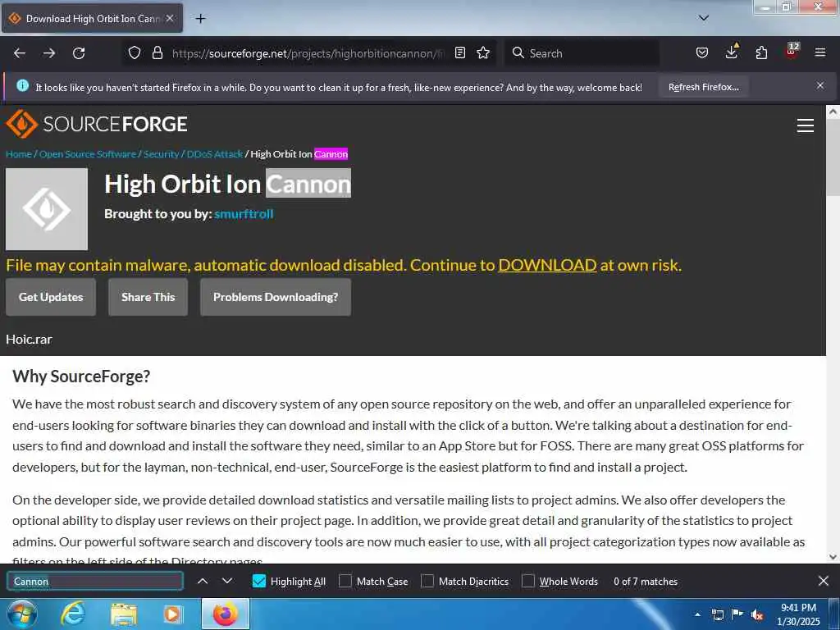Click the browser Search box

[x=582, y=53]
